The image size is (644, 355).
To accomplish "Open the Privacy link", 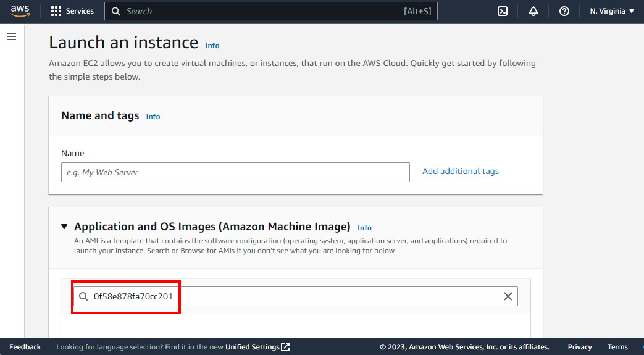I will [580, 347].
